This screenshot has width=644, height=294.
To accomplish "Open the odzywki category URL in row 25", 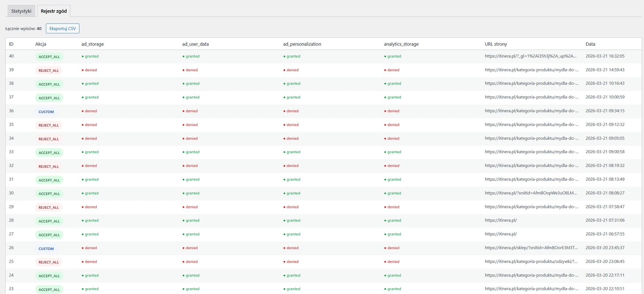I will coord(531,262).
